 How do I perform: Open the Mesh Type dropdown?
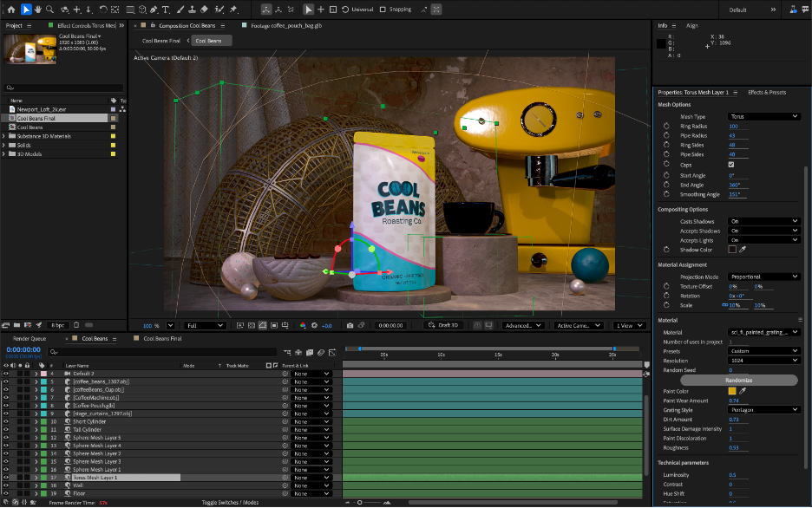[763, 116]
